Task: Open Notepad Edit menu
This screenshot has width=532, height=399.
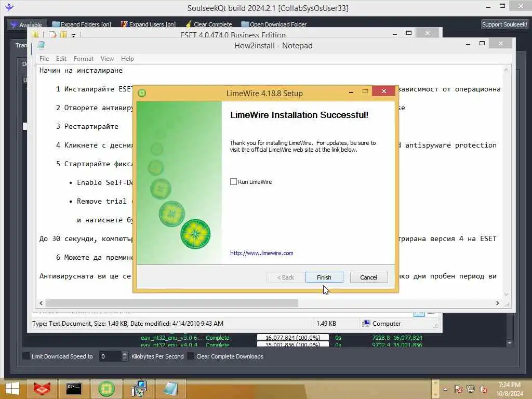Action: tap(61, 59)
